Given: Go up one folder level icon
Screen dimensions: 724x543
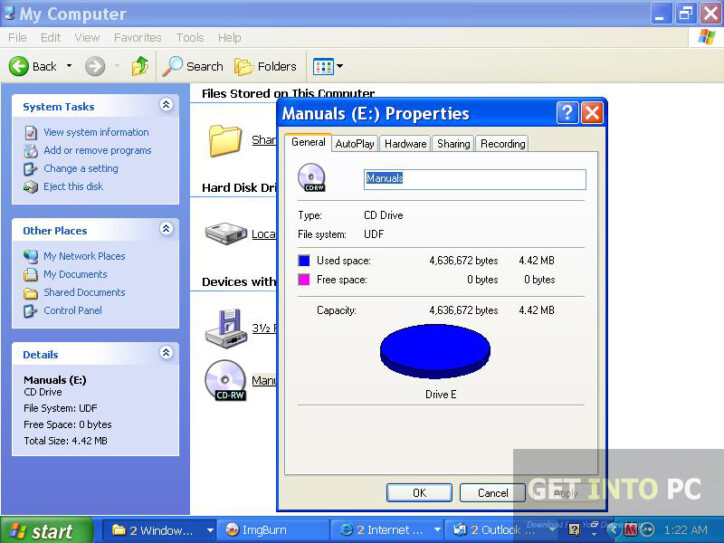Looking at the screenshot, I should [140, 66].
